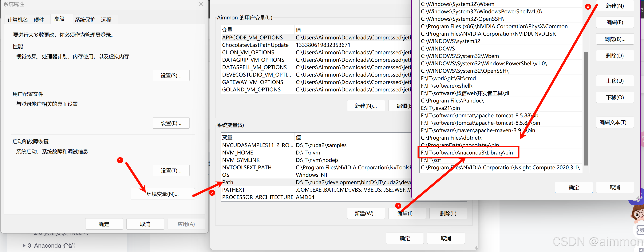Move entry down with 下移(O)

pyautogui.click(x=615, y=97)
